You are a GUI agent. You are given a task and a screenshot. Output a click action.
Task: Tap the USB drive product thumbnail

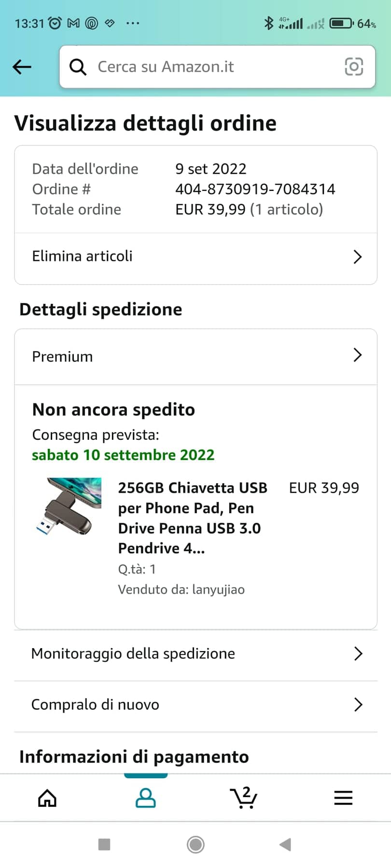pyautogui.click(x=70, y=506)
